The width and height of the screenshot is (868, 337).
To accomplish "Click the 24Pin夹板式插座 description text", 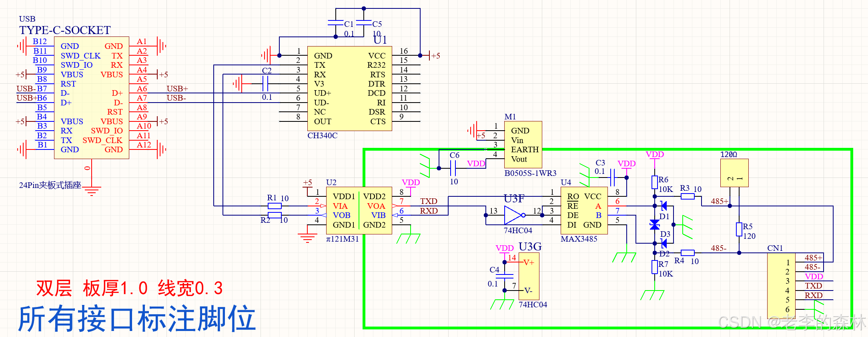I will [x=50, y=185].
